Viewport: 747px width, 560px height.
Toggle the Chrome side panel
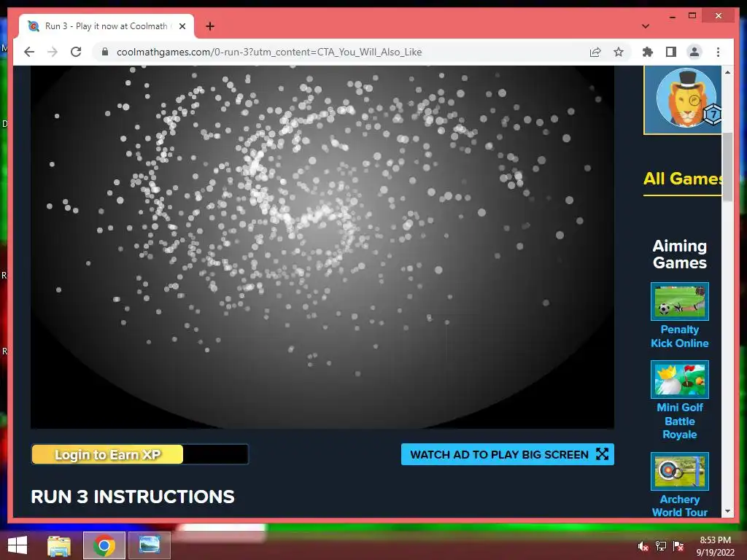tap(671, 52)
